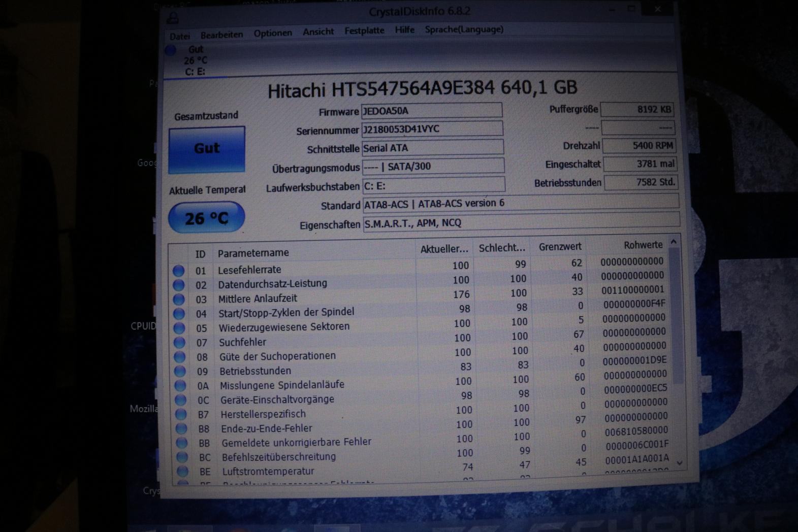Click raw value 001100000001
798x532 pixels.
tap(633, 289)
